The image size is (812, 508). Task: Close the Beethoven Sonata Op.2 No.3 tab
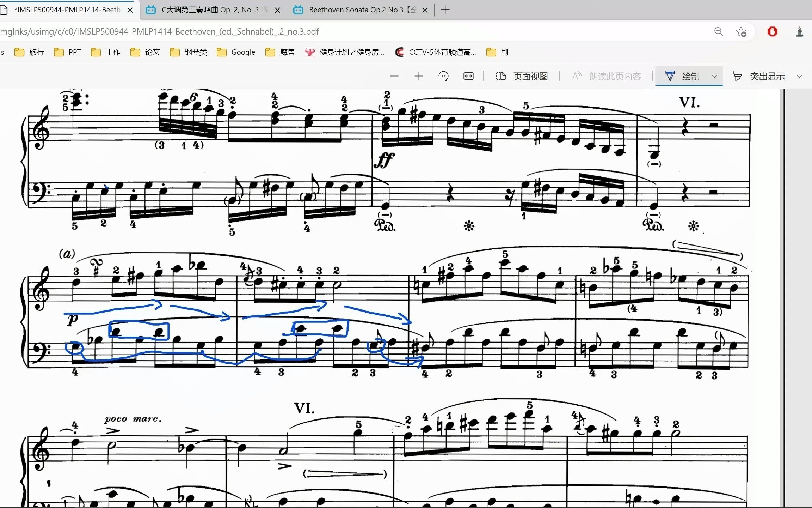pyautogui.click(x=425, y=10)
